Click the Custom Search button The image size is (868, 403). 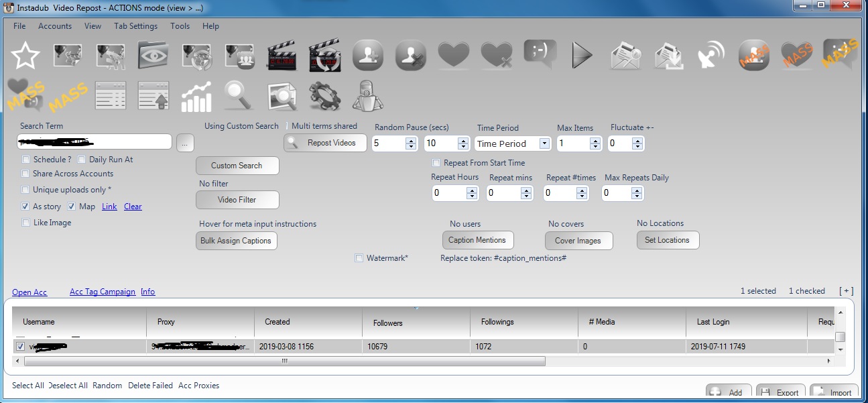[x=237, y=166]
